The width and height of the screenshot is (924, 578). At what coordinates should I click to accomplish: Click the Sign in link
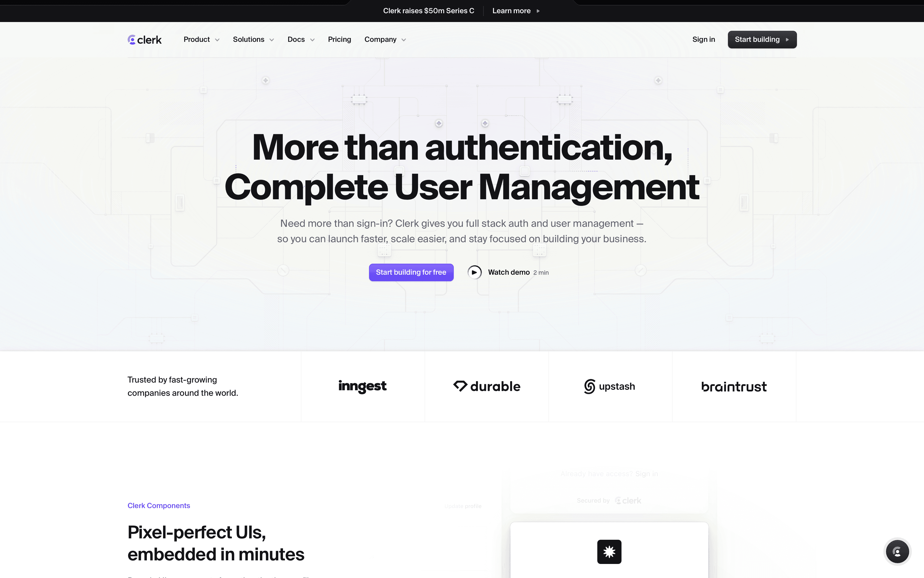[x=704, y=39]
